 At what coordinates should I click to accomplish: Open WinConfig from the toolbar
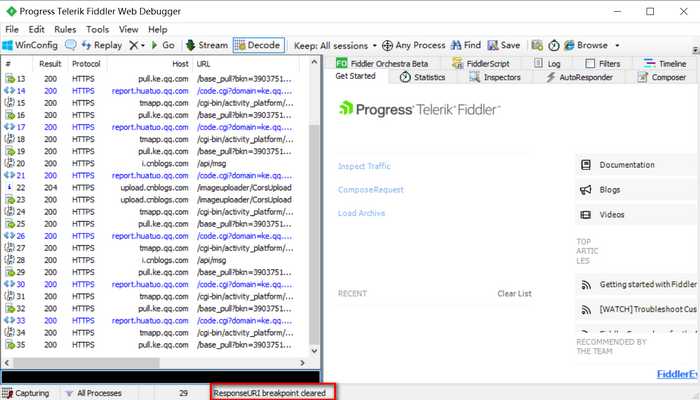(30, 45)
